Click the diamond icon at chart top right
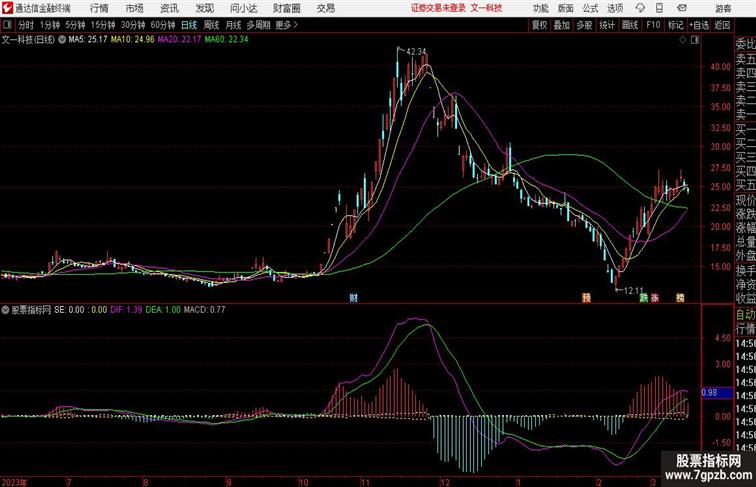Viewport: 756px width, 487px height. pos(683,40)
